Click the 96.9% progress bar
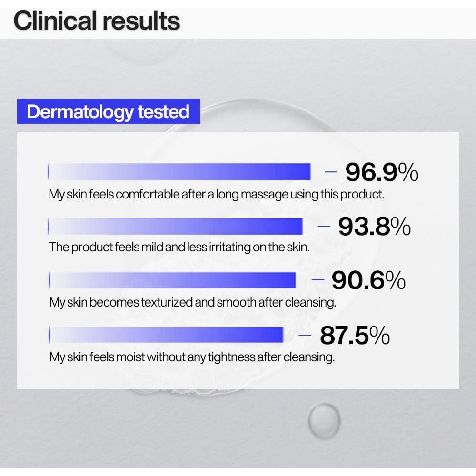The height and width of the screenshot is (476, 476). pyautogui.click(x=179, y=172)
